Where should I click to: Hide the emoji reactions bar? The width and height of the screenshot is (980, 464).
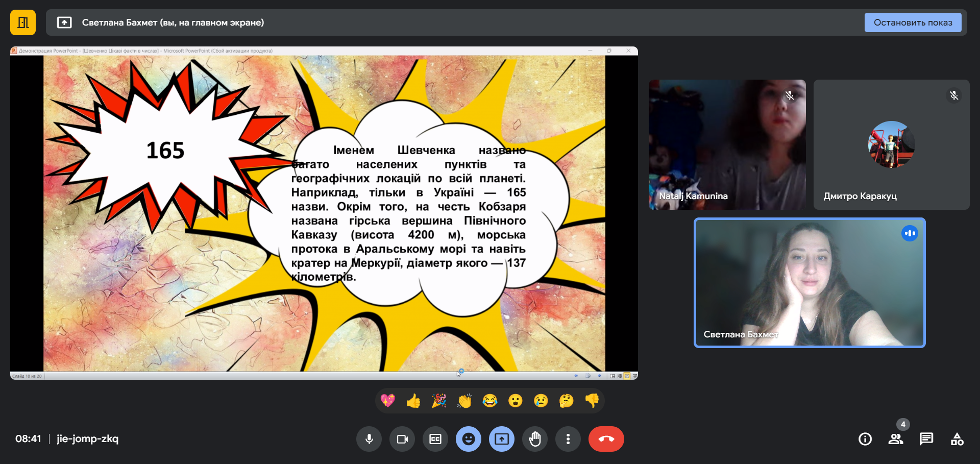(469, 439)
